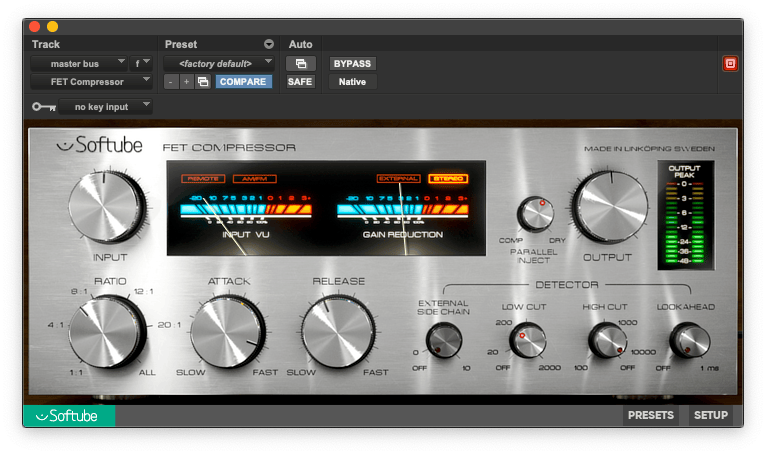Click the red target plug-in button
Image resolution: width=766 pixels, height=454 pixels.
pos(730,64)
